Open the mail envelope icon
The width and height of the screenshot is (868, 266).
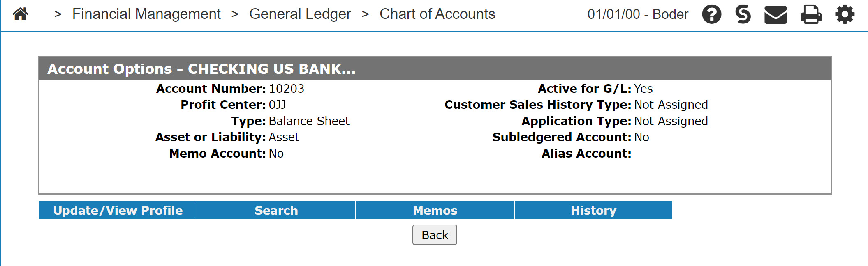click(x=775, y=15)
